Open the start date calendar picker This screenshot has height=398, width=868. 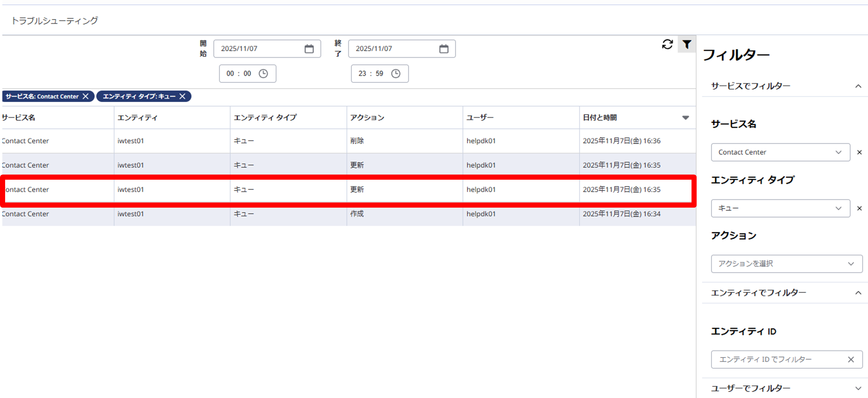309,49
